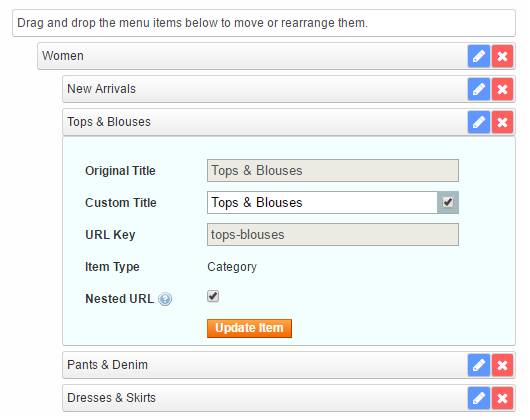Collapse editing of Tops & Blouses via pencil
This screenshot has height=420, width=530.
[479, 122]
